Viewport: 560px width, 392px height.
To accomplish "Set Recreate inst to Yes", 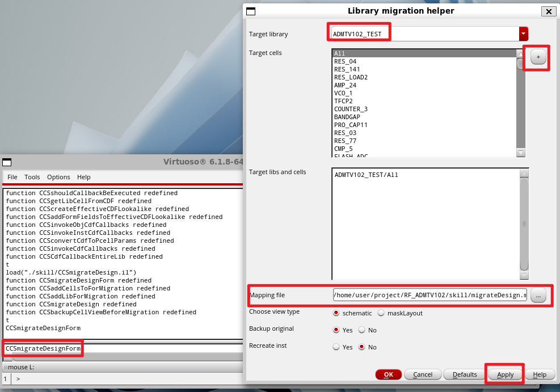I will pyautogui.click(x=335, y=347).
